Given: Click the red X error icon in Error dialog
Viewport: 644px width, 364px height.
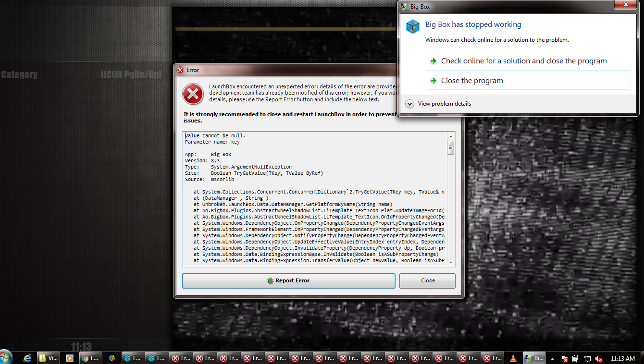Looking at the screenshot, I should pyautogui.click(x=193, y=94).
